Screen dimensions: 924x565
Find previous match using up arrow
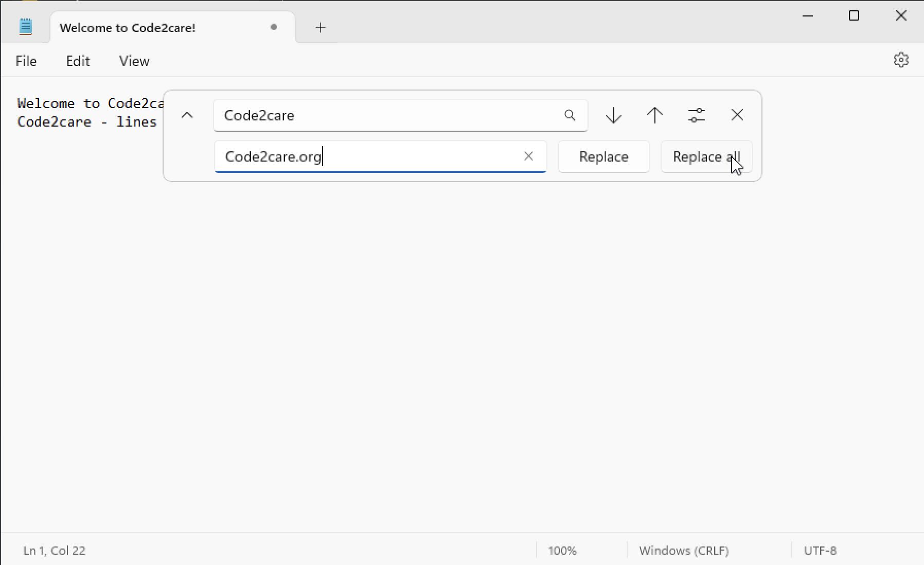655,115
